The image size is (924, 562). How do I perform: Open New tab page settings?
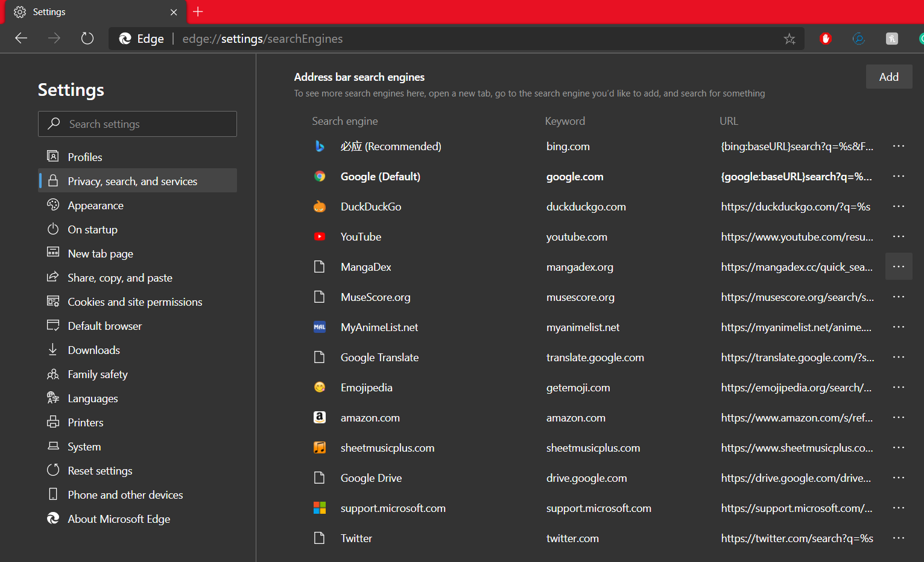pos(138,253)
